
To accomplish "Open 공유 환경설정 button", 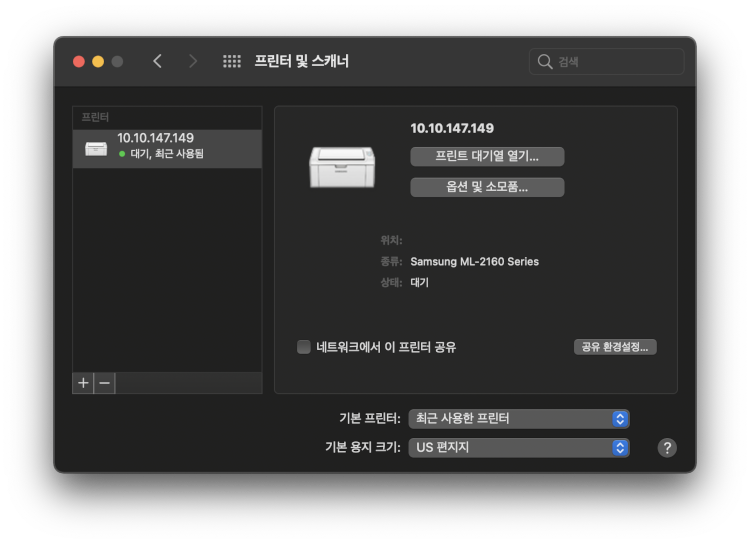I will [x=615, y=347].
